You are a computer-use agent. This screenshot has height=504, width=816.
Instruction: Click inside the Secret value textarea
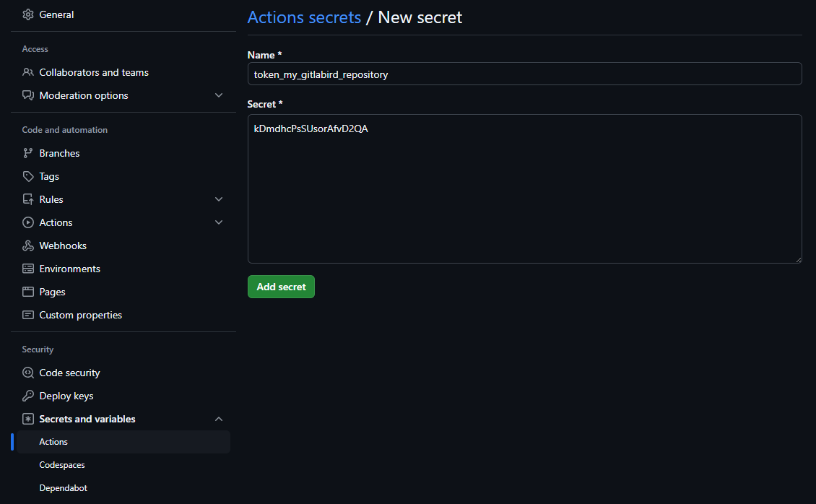524,188
